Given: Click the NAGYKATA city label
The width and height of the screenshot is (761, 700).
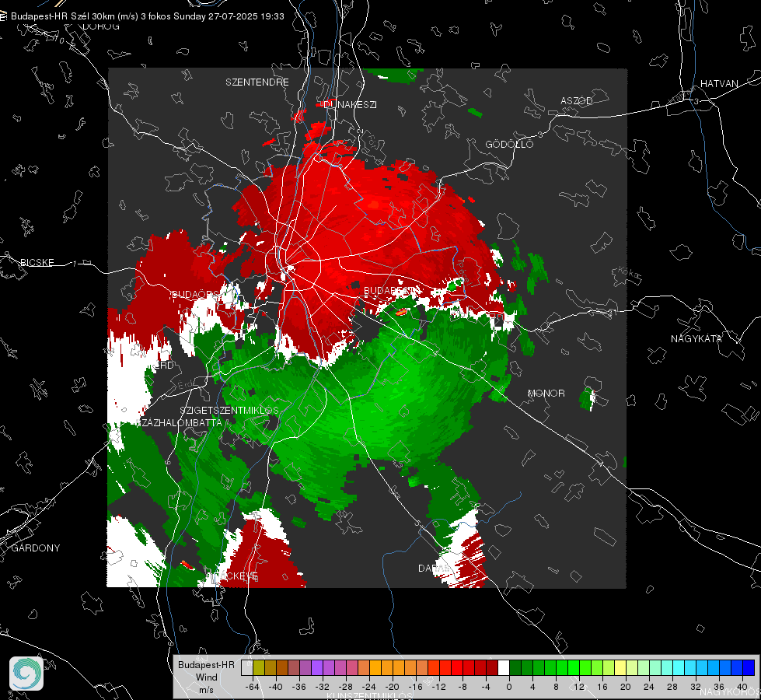Looking at the screenshot, I should [x=696, y=338].
